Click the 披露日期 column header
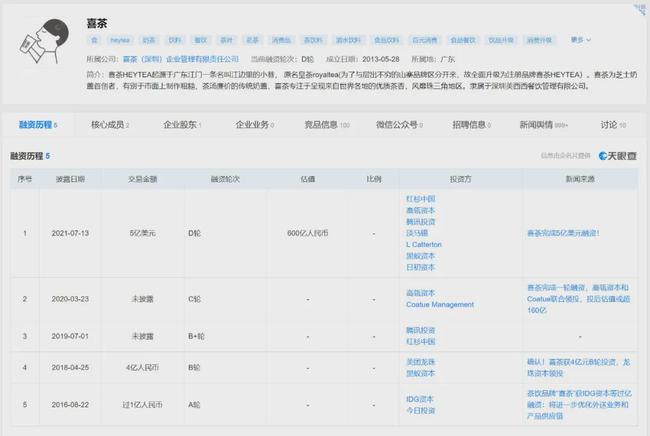This screenshot has width=650, height=436. (70, 179)
